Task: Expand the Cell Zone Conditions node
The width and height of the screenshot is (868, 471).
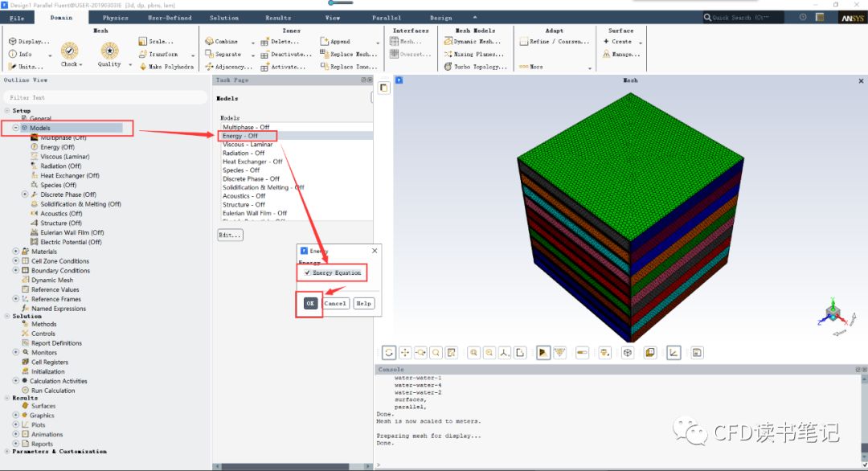Action: [x=16, y=260]
